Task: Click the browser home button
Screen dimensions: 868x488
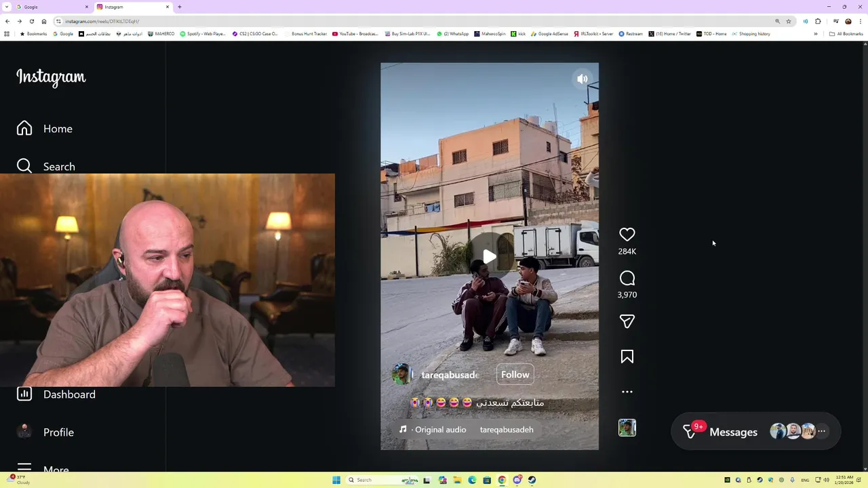Action: tap(44, 21)
